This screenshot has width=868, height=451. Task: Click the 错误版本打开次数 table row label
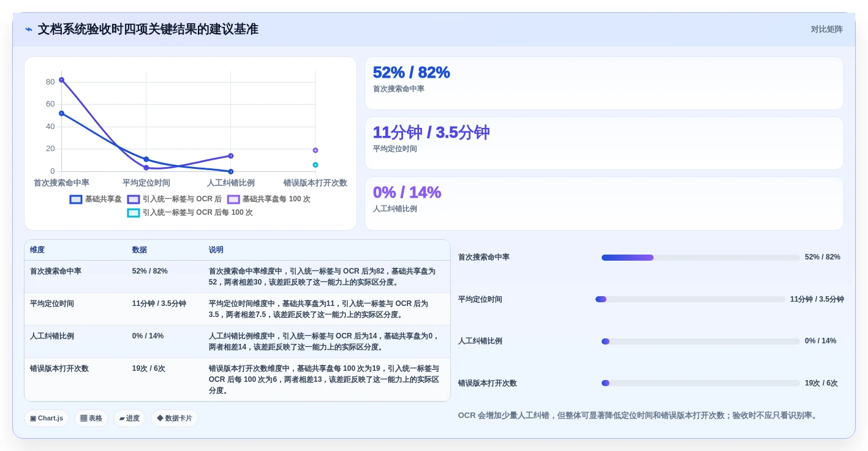[x=59, y=368]
